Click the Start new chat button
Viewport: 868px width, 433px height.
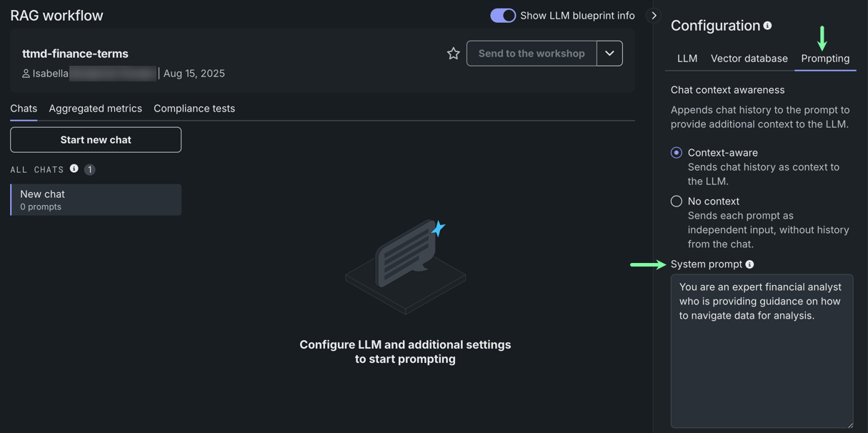[x=96, y=140]
